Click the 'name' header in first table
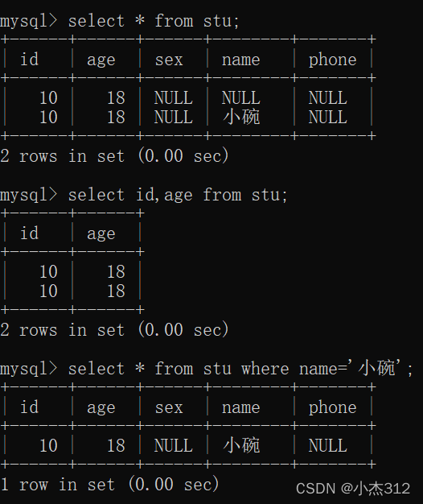 [x=241, y=60]
